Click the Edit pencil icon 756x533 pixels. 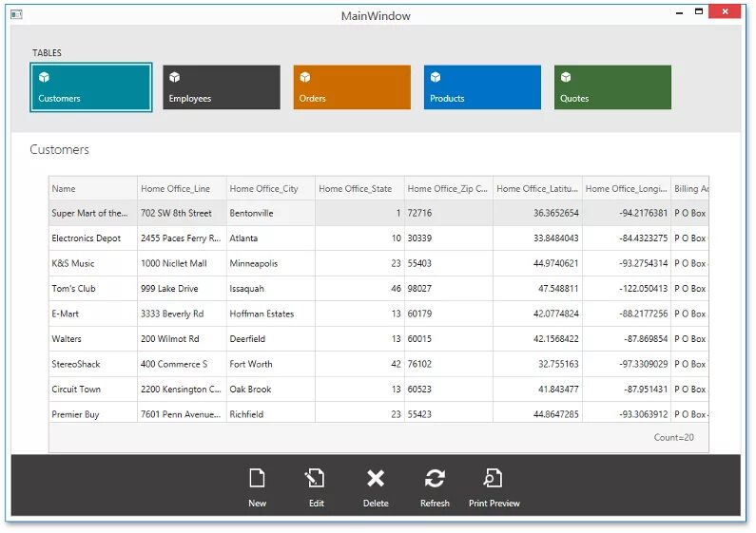coord(315,478)
